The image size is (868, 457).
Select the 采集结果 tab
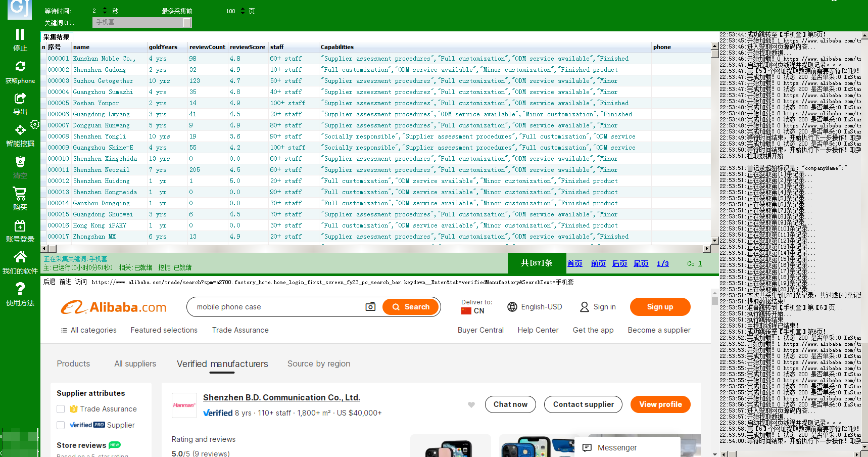pyautogui.click(x=57, y=37)
